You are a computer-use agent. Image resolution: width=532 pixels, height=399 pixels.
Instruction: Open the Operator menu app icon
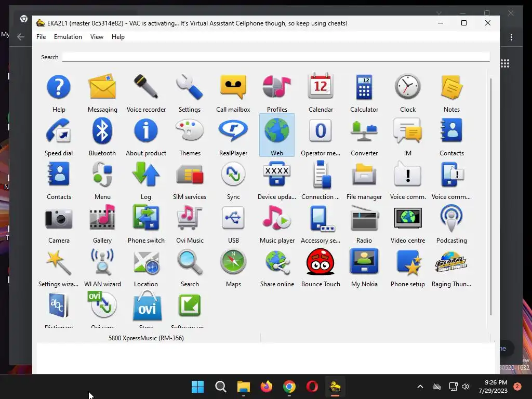coord(321,130)
